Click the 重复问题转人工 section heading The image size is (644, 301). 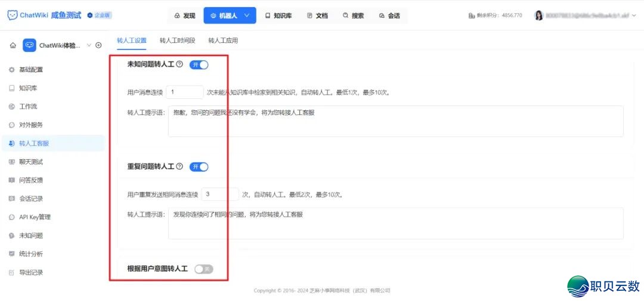click(151, 167)
